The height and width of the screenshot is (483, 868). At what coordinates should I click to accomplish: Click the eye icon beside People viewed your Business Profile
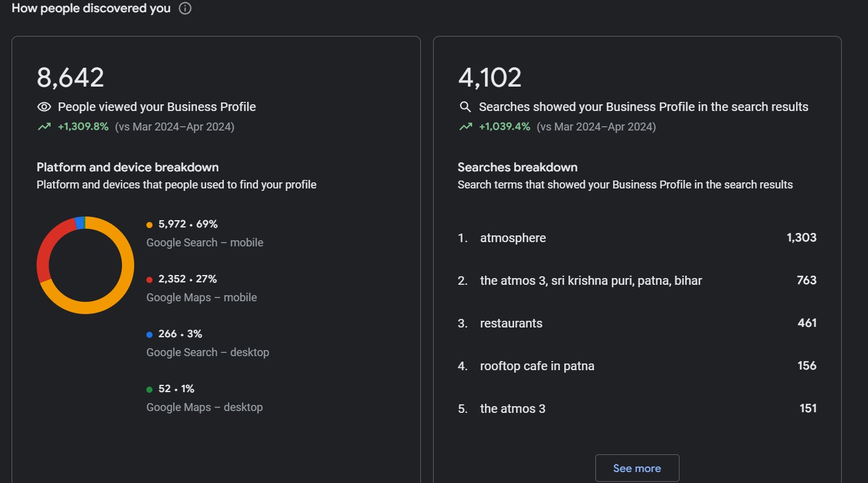click(44, 107)
